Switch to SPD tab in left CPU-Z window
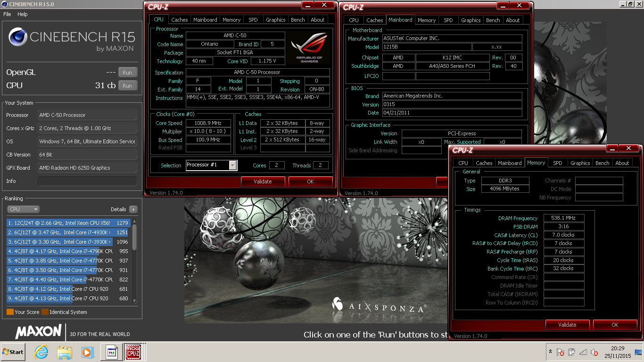The height and width of the screenshot is (362, 644). point(253,20)
